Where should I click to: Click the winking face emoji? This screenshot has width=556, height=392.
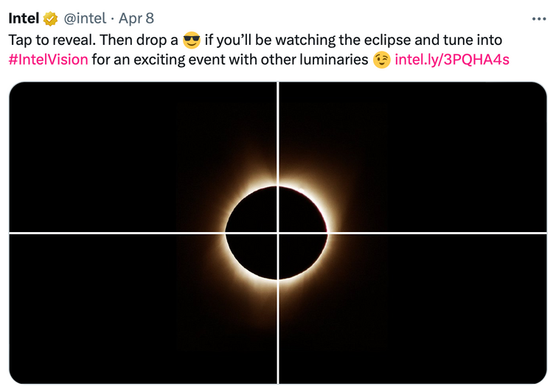click(381, 60)
